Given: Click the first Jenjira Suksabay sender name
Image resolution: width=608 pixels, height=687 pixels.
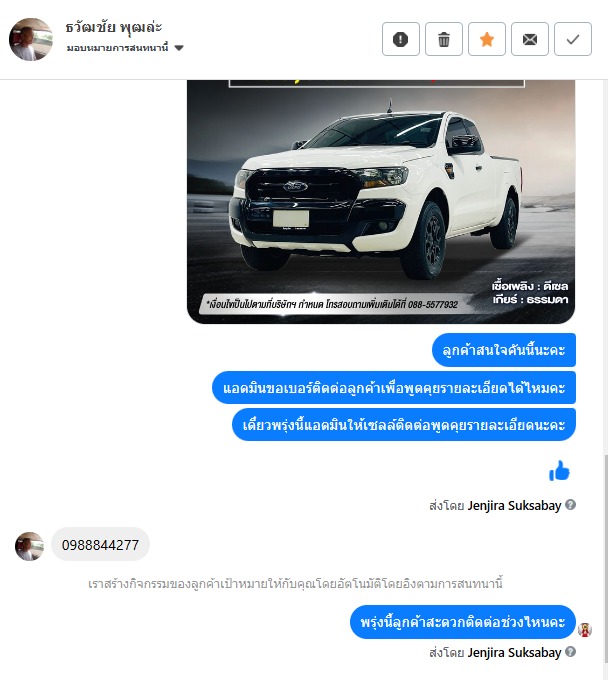Looking at the screenshot, I should click(514, 506).
